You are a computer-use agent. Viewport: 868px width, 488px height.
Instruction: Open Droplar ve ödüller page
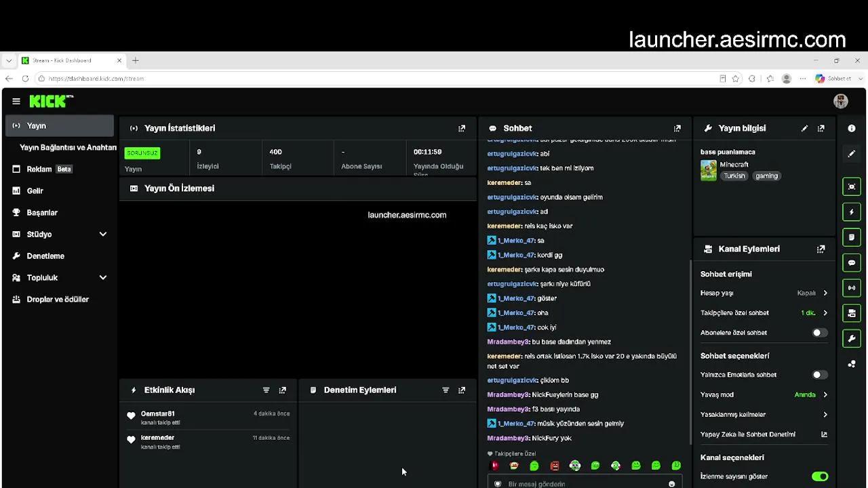60,300
